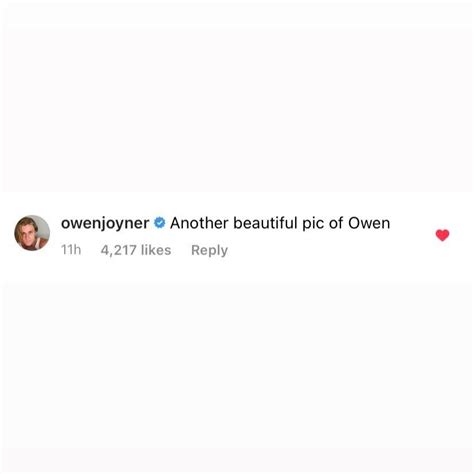Viewport: 474px width, 474px height.
Task: Click the checkmark icon after owenjoyner
Action: pos(160,223)
